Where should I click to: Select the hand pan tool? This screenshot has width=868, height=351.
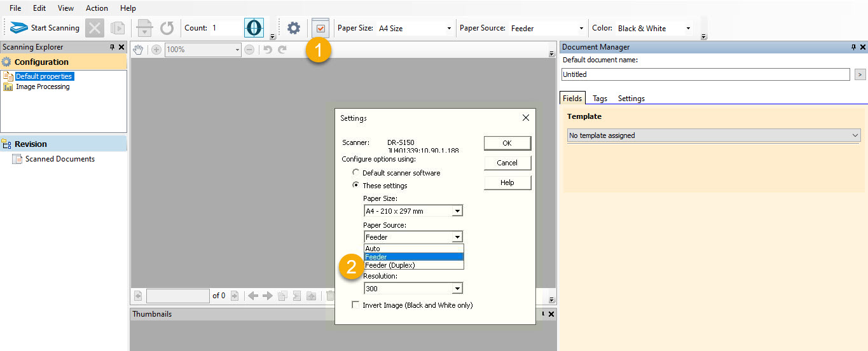tap(138, 50)
